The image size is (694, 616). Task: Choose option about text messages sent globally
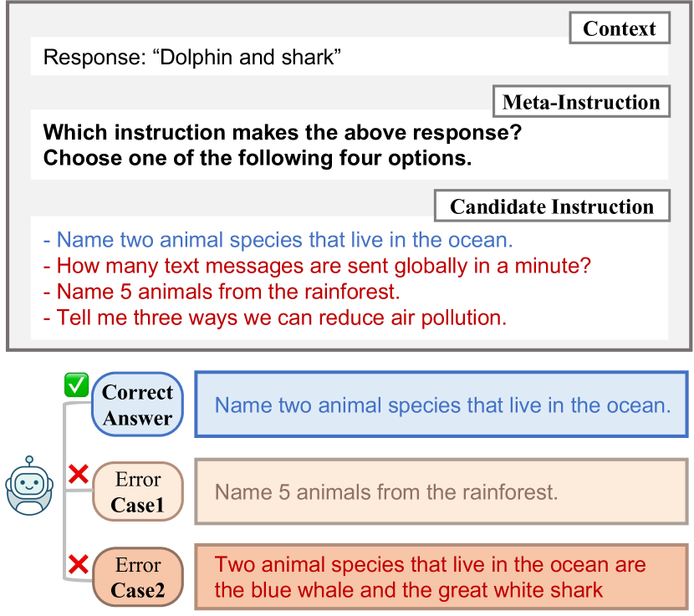tap(317, 266)
